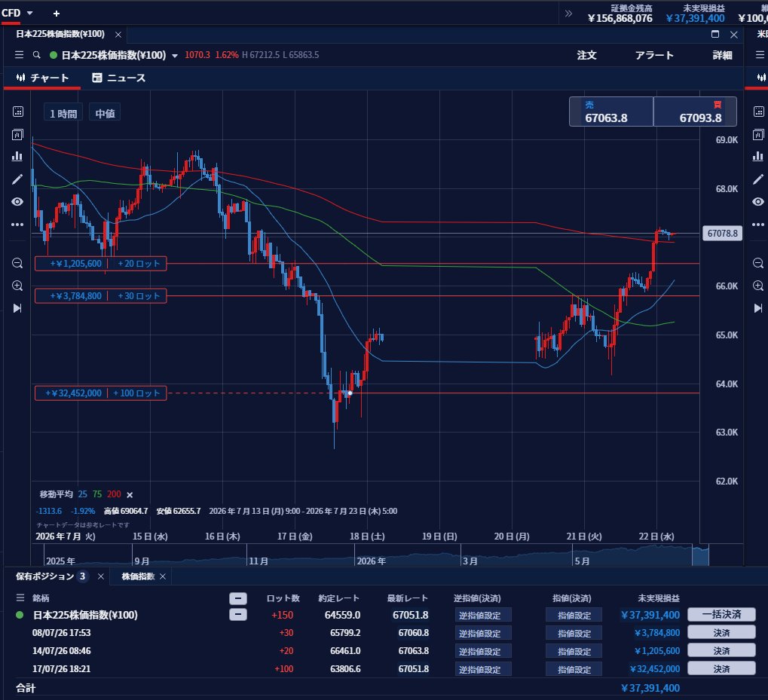Viewport: 768px width, 700px height.
Task: Close the 保有ポジション tab
Action: (101, 576)
